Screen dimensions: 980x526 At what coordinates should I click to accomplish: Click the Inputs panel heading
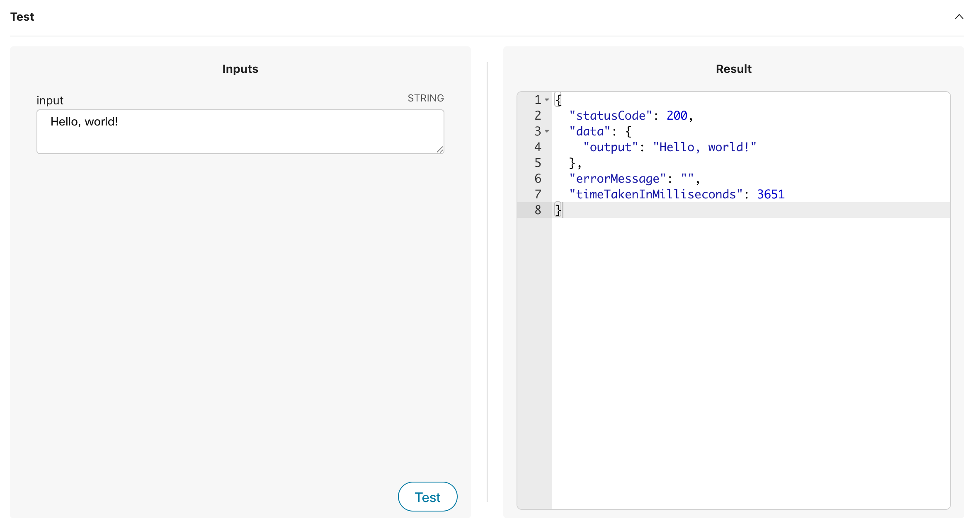click(x=240, y=69)
